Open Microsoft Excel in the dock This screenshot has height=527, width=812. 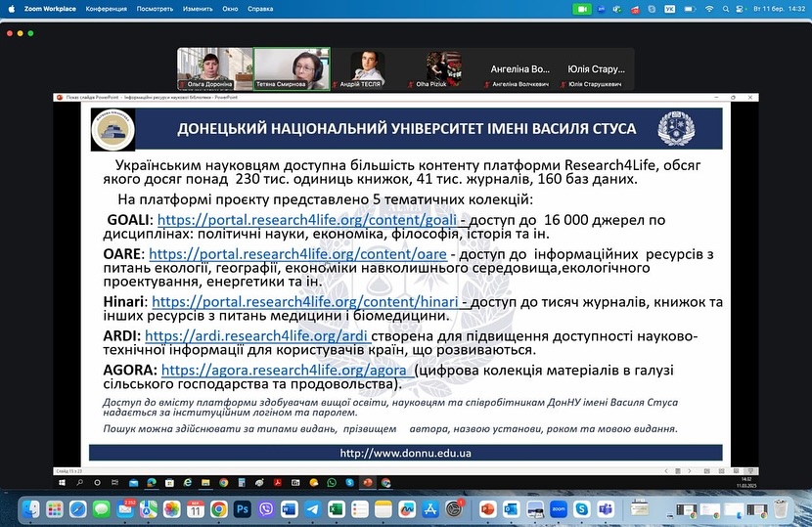pyautogui.click(x=337, y=509)
